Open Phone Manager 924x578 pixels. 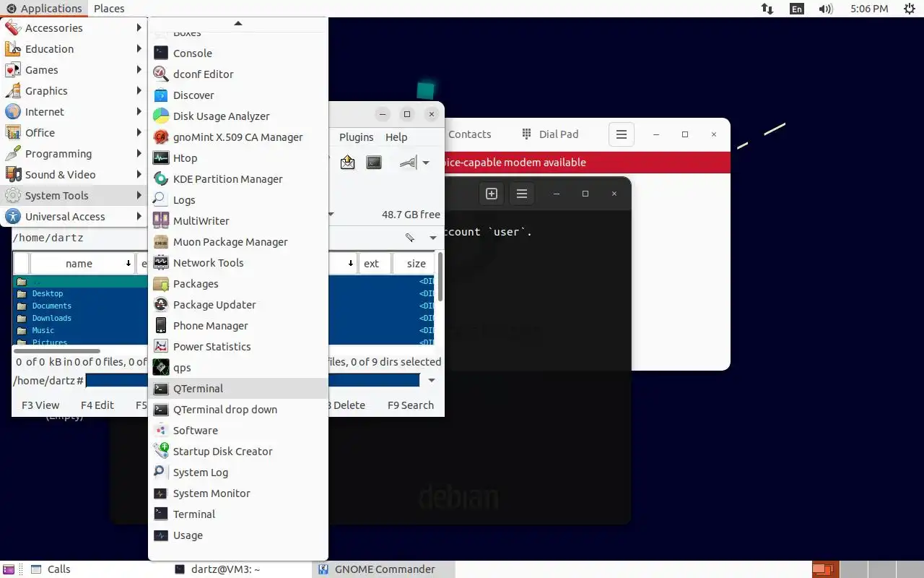238,325
